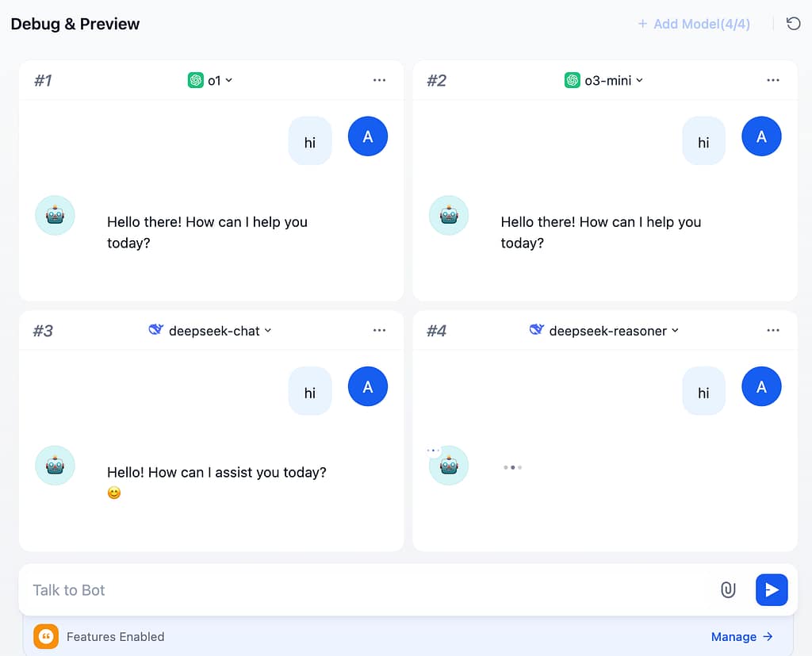Screen dimensions: 812x656
Task: Click the robot avatar in deepseek-chat panel
Action: 55,466
